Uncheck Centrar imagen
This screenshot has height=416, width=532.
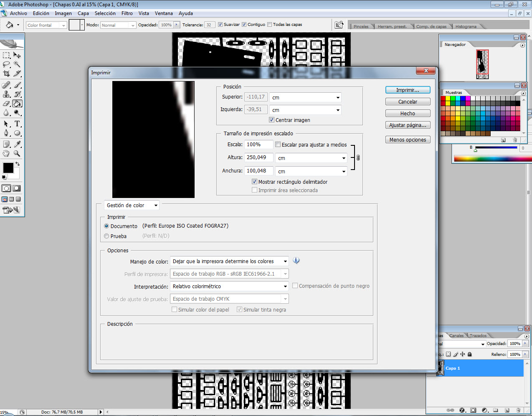[x=272, y=120]
